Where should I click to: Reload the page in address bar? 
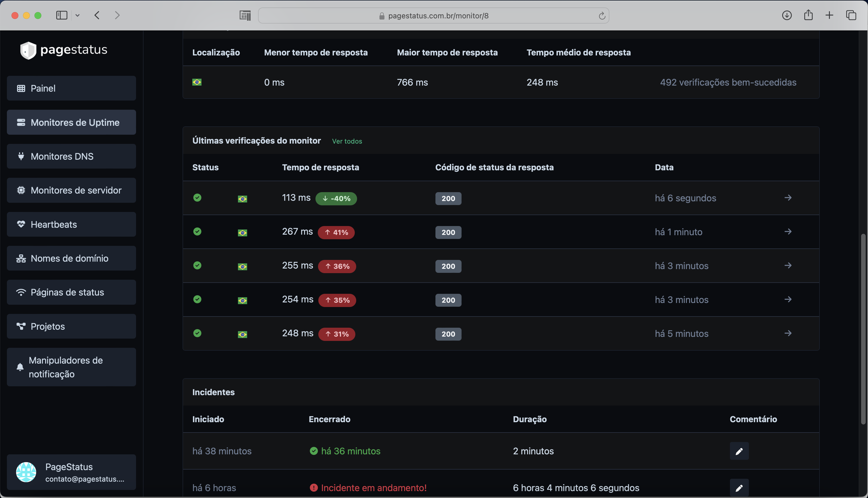(602, 16)
